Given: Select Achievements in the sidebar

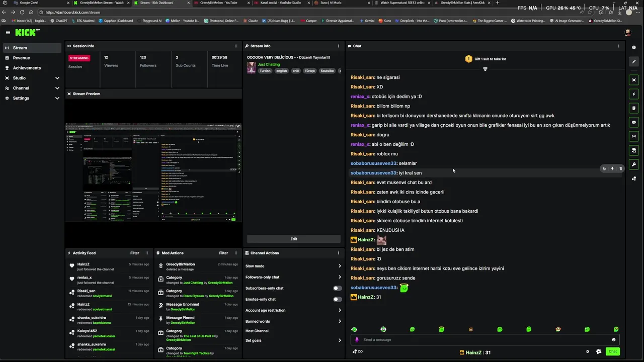Looking at the screenshot, I should [32, 68].
